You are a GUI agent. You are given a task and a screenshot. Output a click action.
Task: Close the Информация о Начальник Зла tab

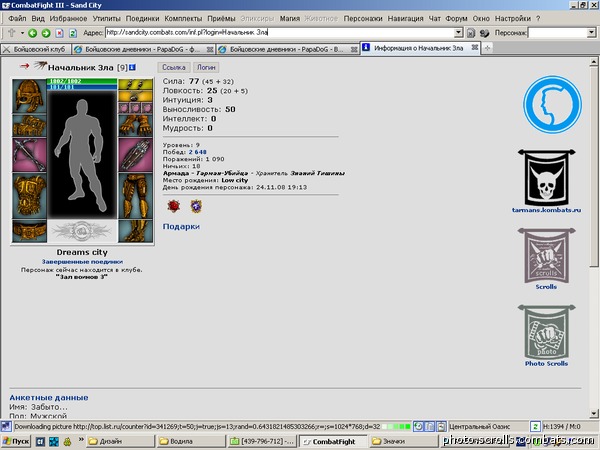tap(474, 47)
